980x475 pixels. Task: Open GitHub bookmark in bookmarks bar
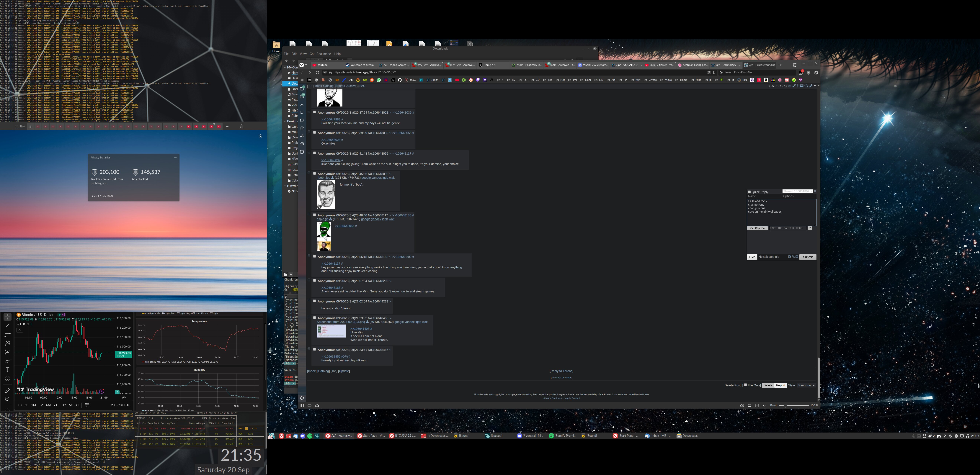[x=400, y=80]
